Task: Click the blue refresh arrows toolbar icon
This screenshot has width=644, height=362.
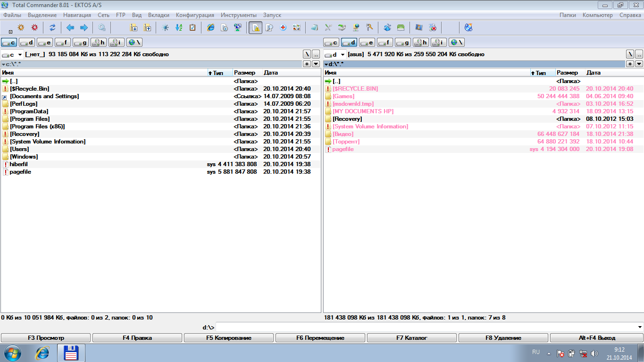Action: click(x=52, y=27)
